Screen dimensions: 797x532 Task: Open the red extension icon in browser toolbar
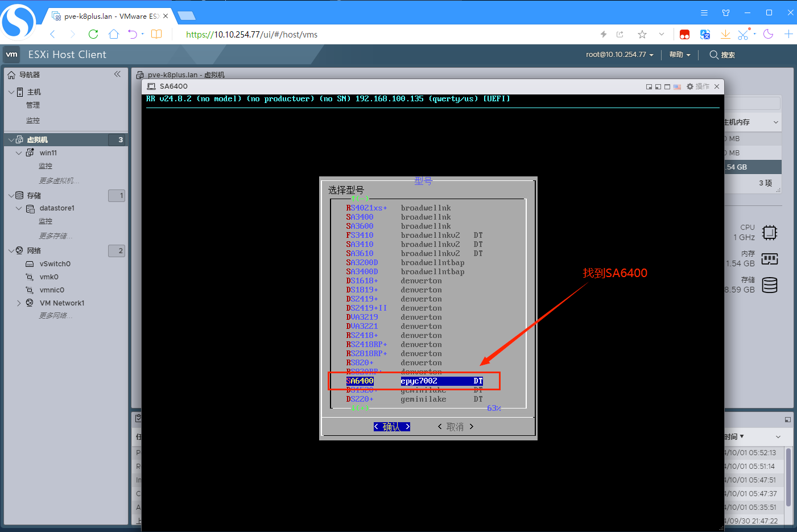(x=685, y=34)
